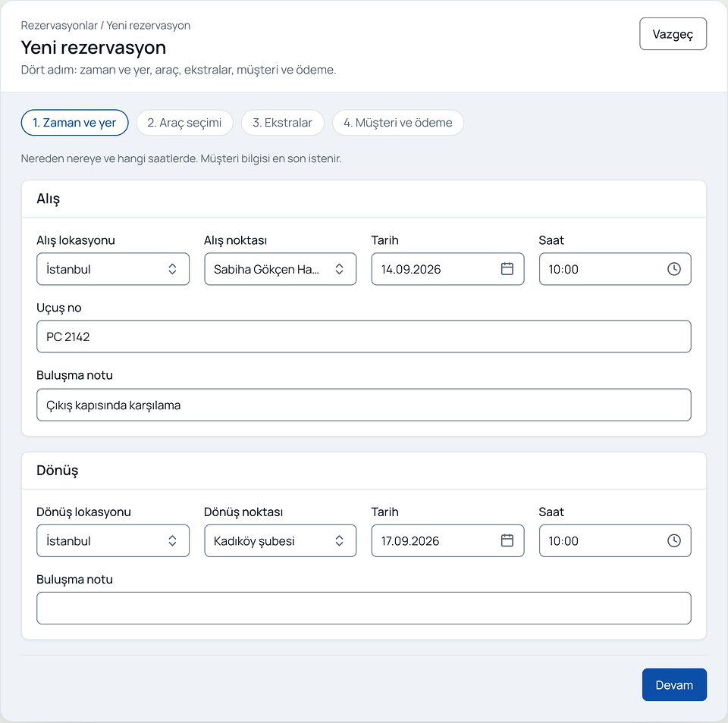Click the Dönüş lokasyonu label
Screen dimensions: 728x723
click(x=83, y=512)
